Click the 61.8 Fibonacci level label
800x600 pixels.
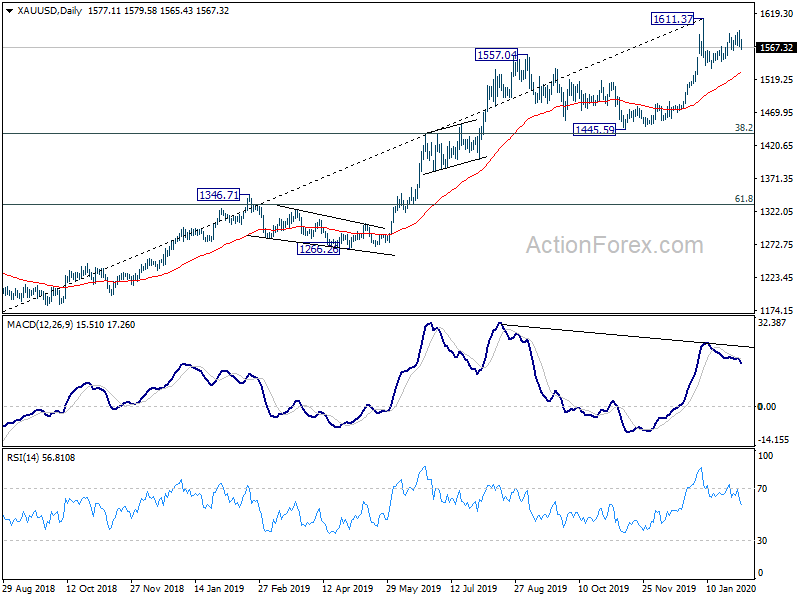(x=743, y=198)
